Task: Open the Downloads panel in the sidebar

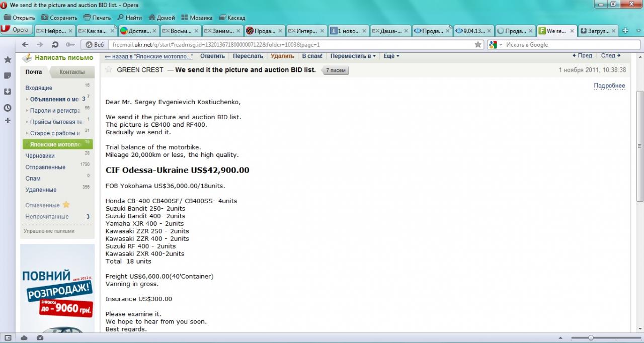Action: (x=8, y=92)
